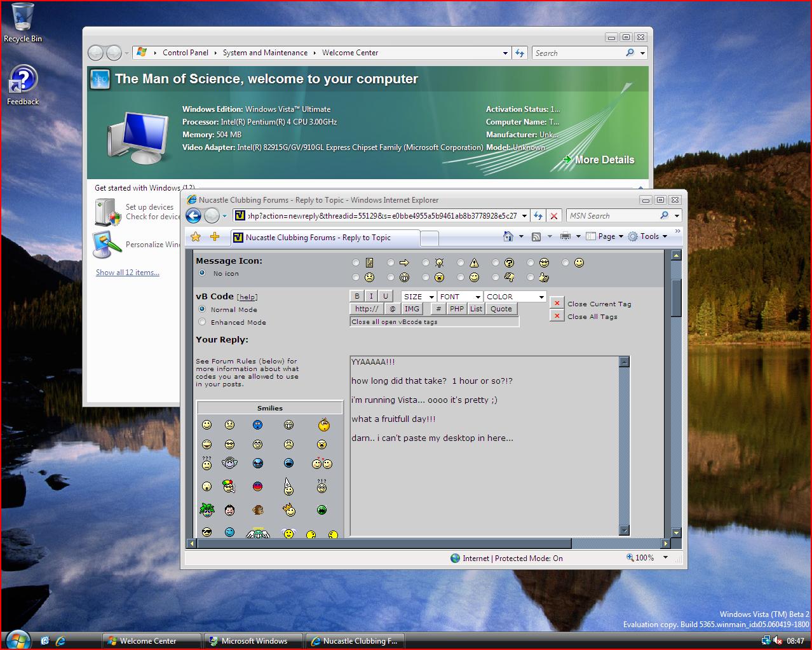Click the Home icon in IE toolbar
This screenshot has height=650, width=812.
508,236
